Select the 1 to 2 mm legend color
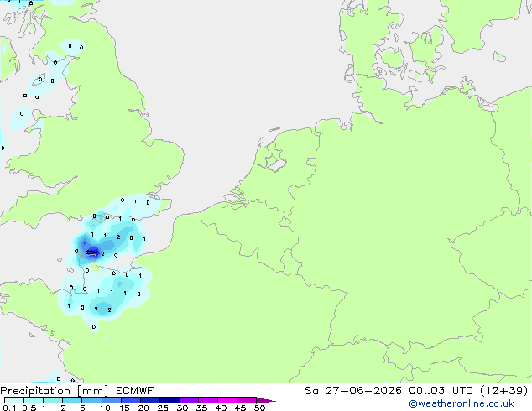Image resolution: width=532 pixels, height=411 pixels. [53, 400]
